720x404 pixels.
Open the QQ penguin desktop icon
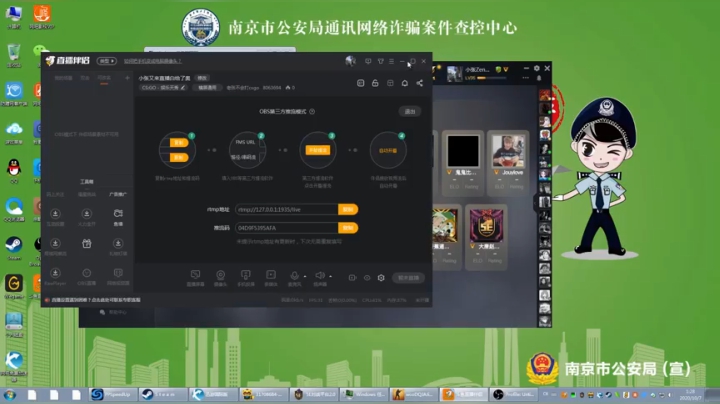tap(14, 171)
